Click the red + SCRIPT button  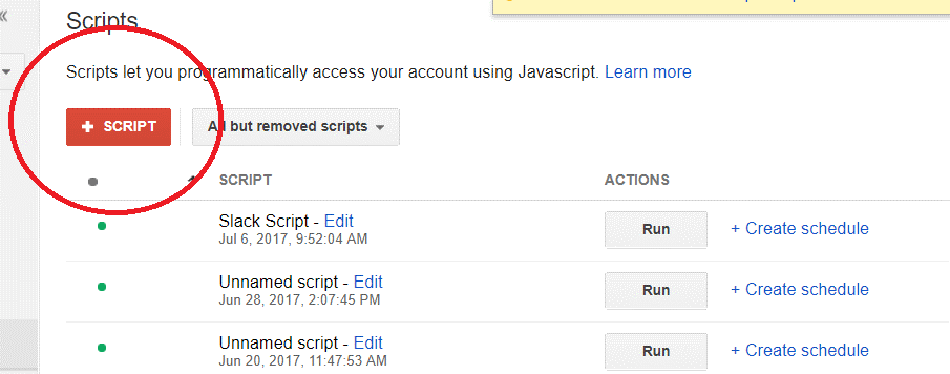[x=118, y=127]
